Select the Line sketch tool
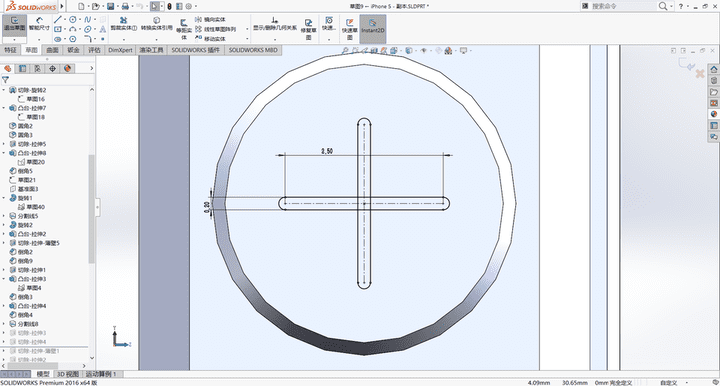Image resolution: width=720 pixels, height=386 pixels. pyautogui.click(x=57, y=19)
